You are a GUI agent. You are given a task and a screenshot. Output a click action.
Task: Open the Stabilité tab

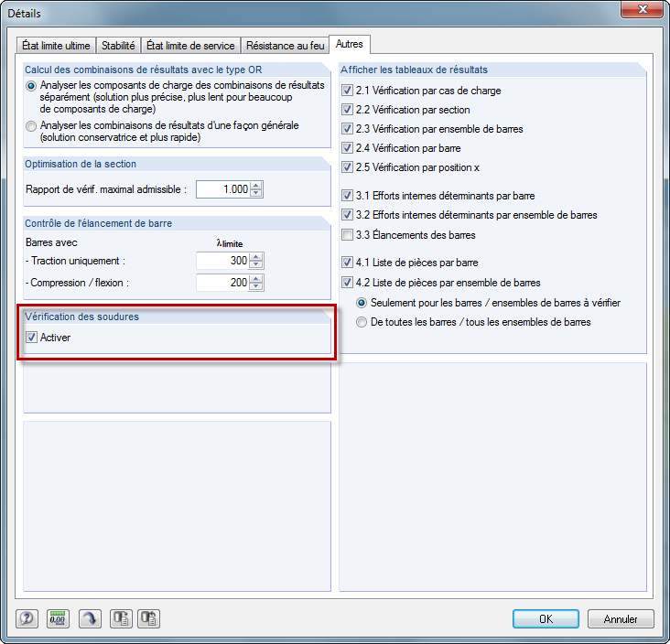118,46
